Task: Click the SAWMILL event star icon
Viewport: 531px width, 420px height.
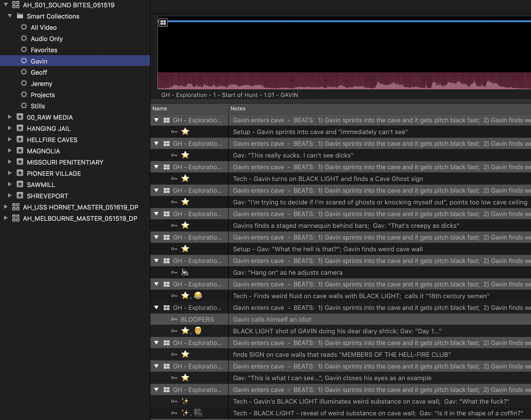Action: point(20,184)
